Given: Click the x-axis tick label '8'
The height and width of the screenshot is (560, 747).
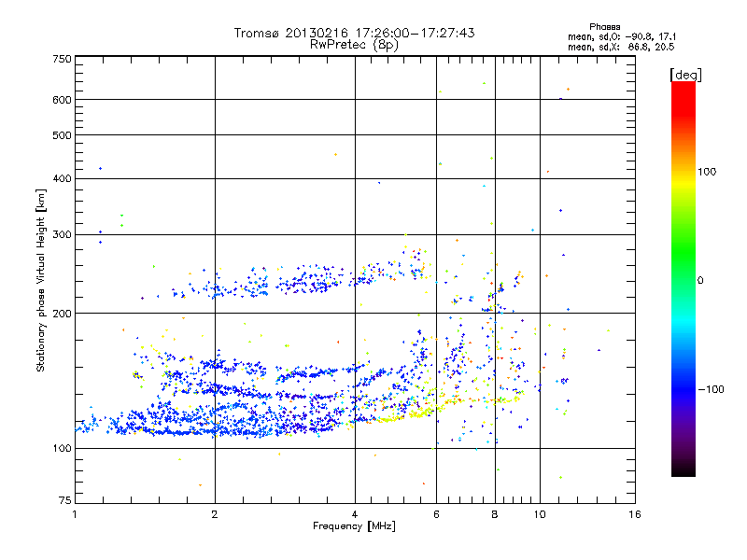Looking at the screenshot, I should pyautogui.click(x=495, y=514).
